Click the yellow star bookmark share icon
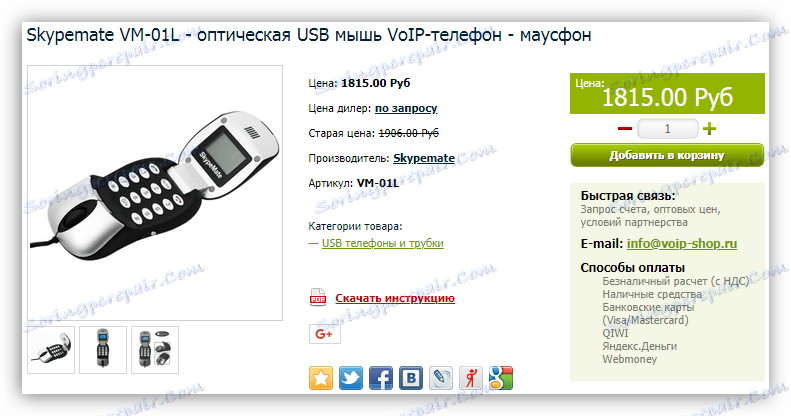Image resolution: width=791 pixels, height=416 pixels. pyautogui.click(x=321, y=378)
